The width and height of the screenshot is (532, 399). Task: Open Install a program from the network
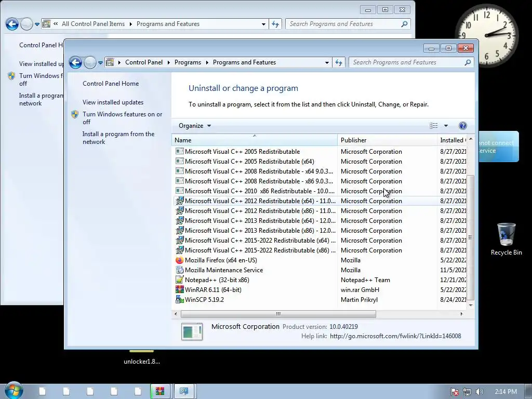pos(118,138)
